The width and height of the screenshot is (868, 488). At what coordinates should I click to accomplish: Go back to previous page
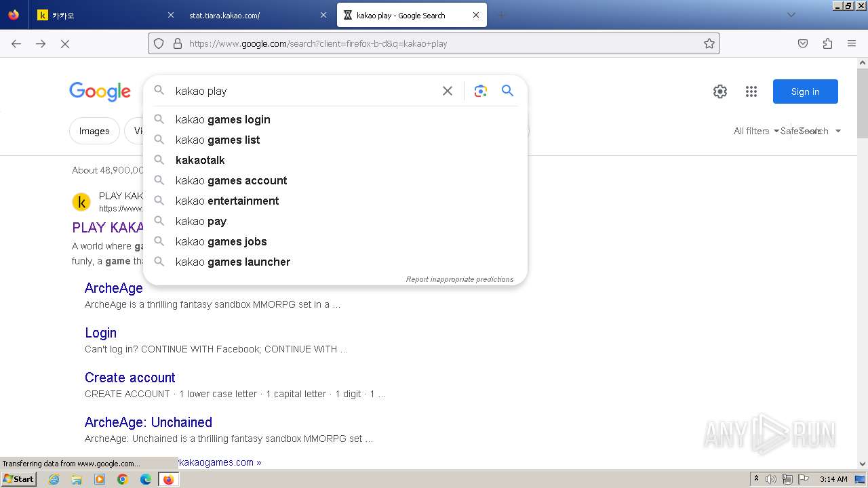click(16, 43)
